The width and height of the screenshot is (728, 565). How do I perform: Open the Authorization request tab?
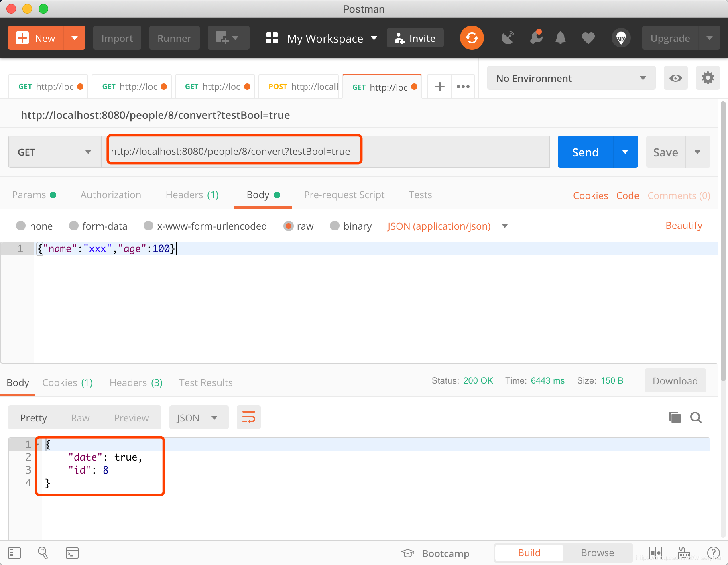coord(111,195)
